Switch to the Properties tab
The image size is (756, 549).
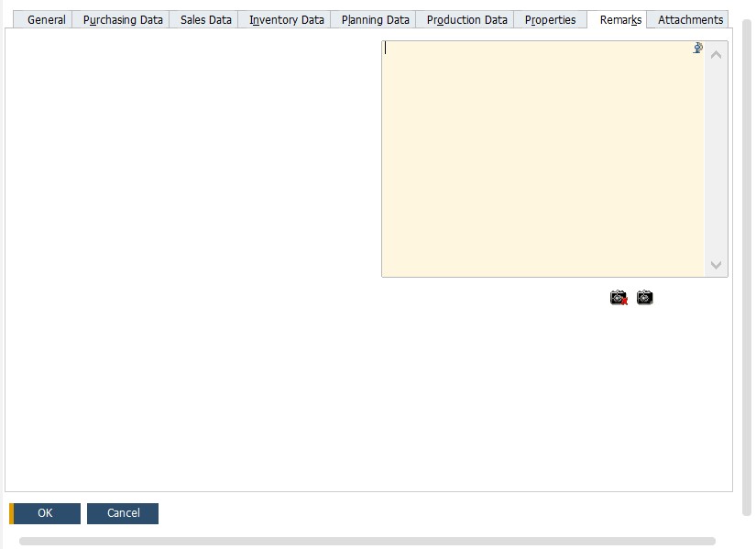tap(550, 18)
